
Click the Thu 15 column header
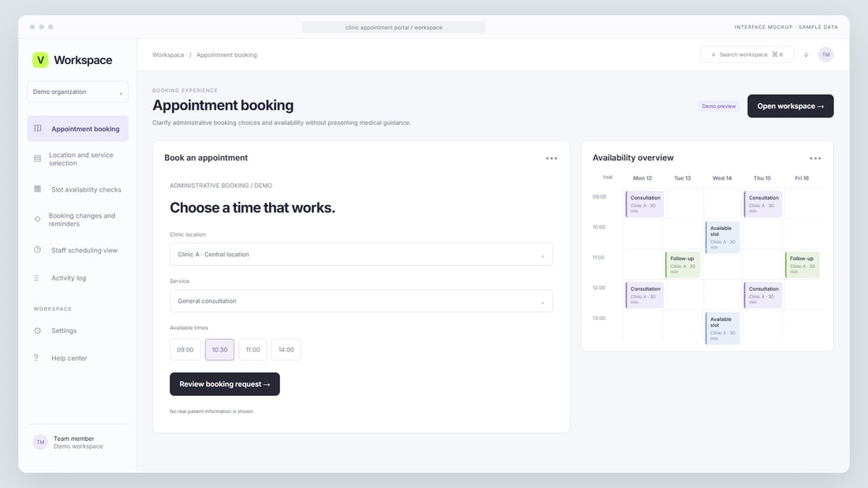761,178
